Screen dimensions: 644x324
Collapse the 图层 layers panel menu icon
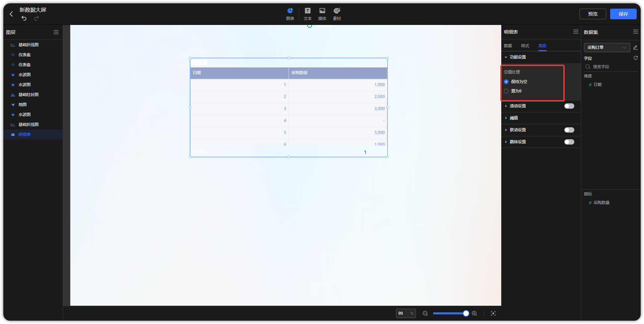(x=56, y=32)
